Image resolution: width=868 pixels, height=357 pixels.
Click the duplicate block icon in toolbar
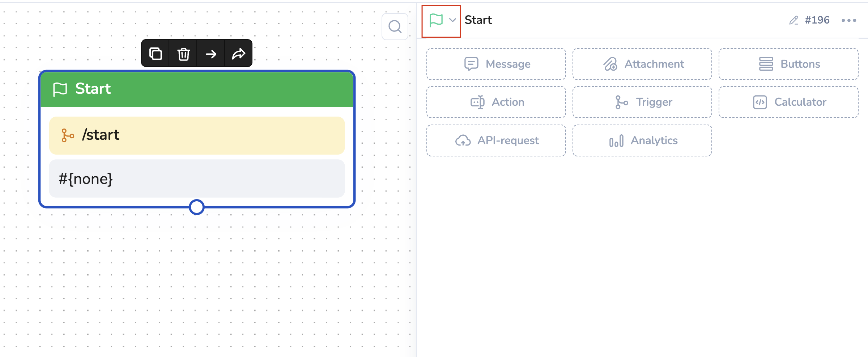[156, 54]
